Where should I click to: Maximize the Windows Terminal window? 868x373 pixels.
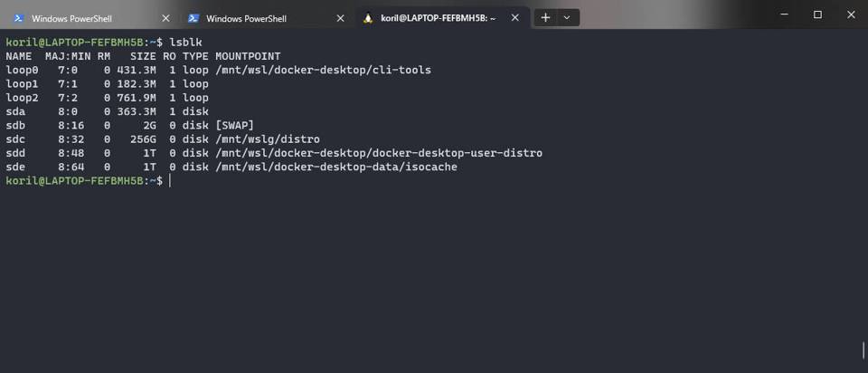tap(817, 14)
